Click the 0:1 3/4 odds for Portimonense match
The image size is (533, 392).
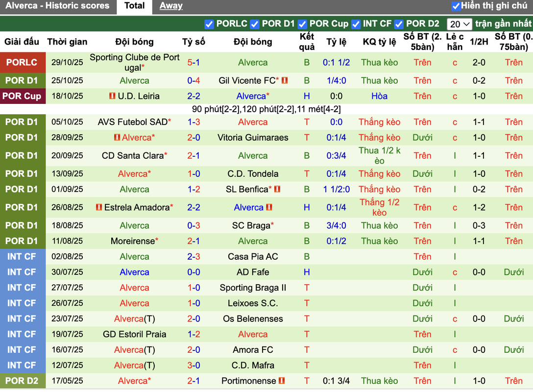[336, 381]
